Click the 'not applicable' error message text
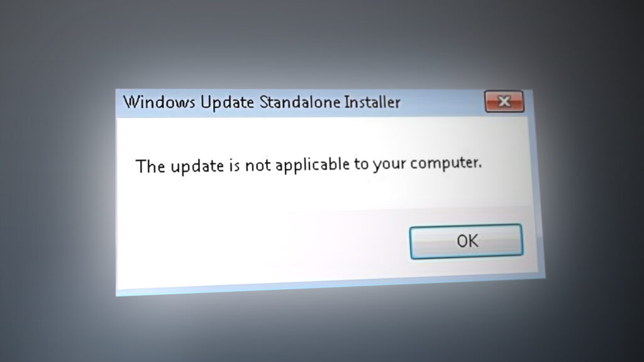The height and width of the screenshot is (362, 644). click(308, 165)
